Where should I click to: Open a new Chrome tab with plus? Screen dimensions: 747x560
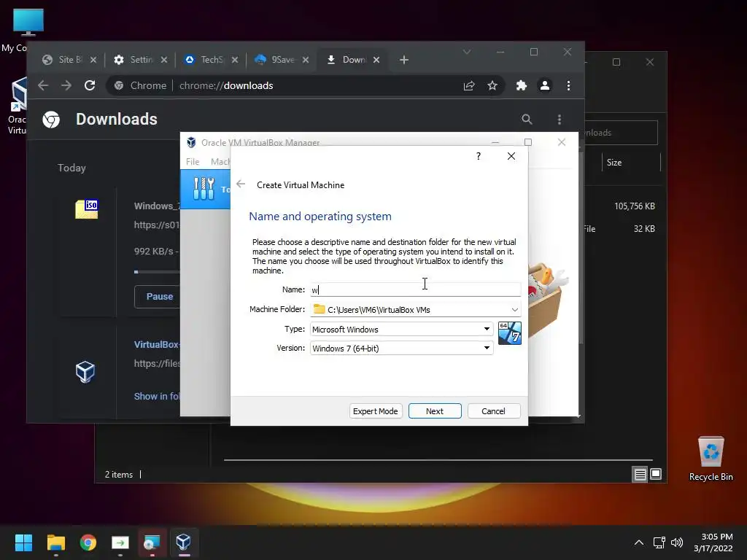tap(404, 60)
